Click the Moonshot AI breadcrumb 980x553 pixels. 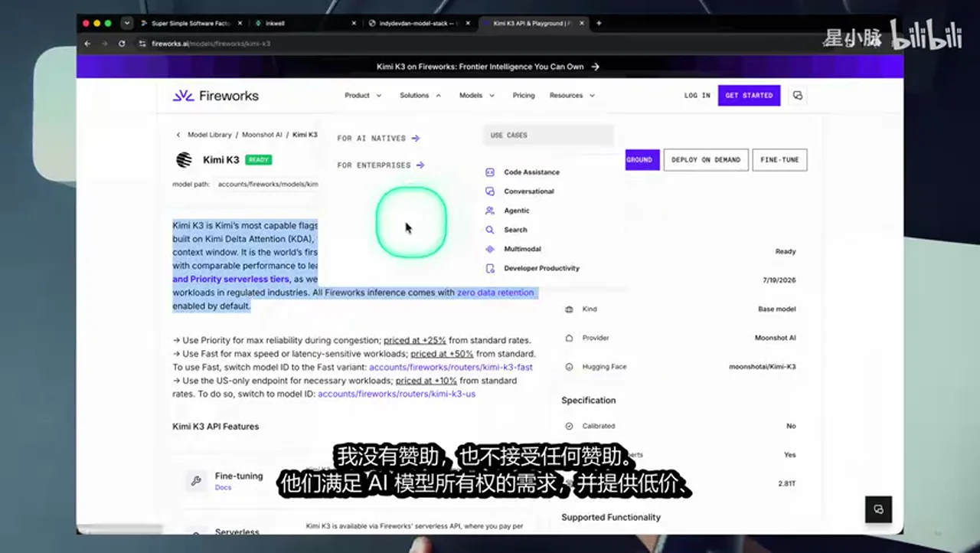pyautogui.click(x=262, y=135)
